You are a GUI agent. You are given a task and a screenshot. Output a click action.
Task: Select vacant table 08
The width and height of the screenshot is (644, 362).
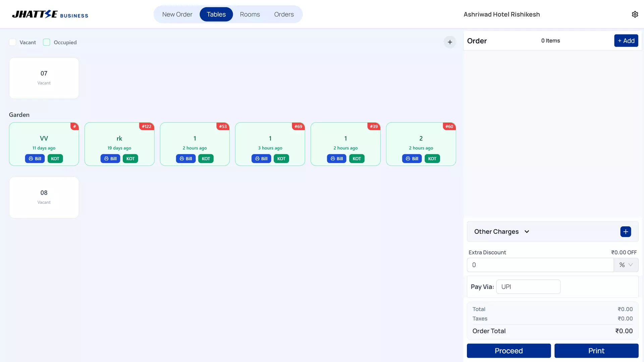(x=44, y=197)
